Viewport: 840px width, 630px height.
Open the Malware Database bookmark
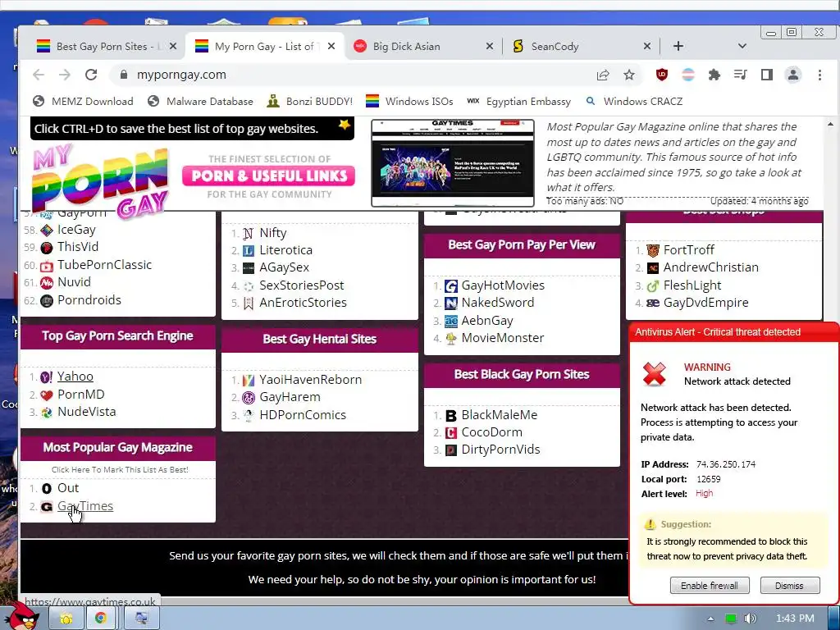pyautogui.click(x=200, y=101)
